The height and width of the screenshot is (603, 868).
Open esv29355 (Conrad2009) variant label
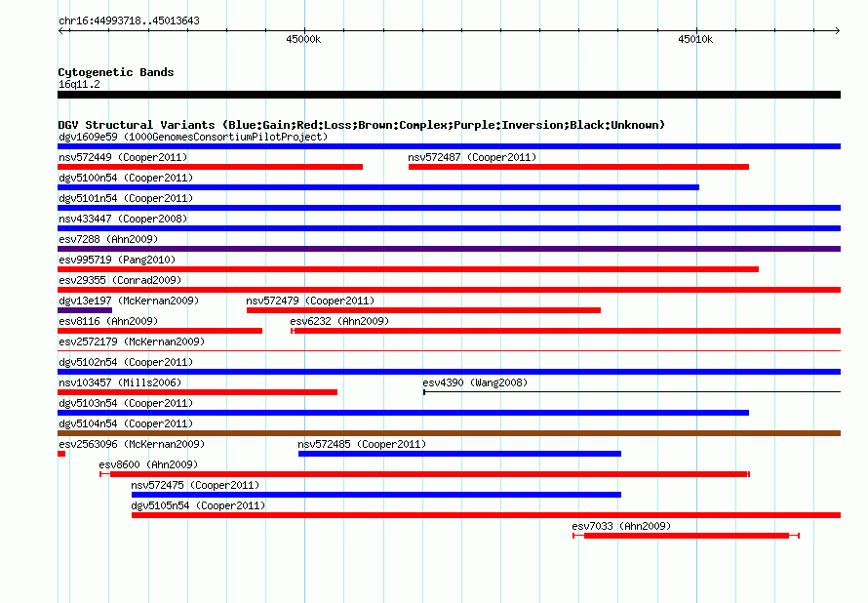click(120, 280)
